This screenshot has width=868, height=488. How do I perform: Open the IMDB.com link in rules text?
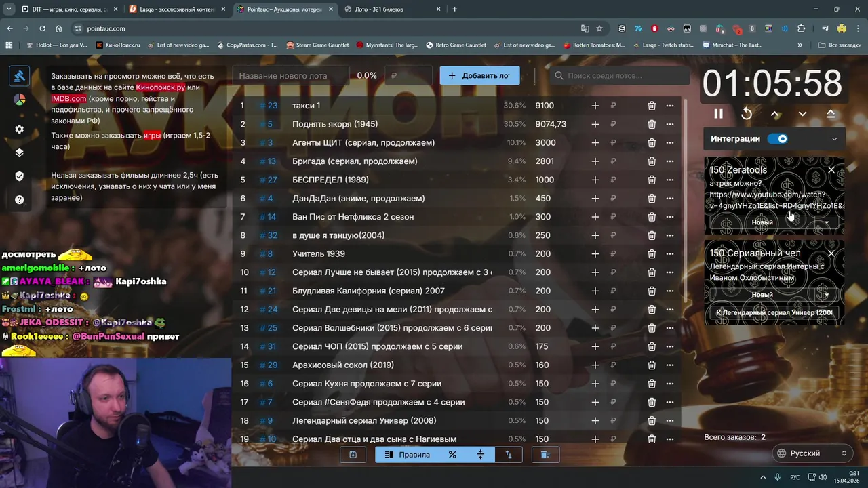click(68, 99)
